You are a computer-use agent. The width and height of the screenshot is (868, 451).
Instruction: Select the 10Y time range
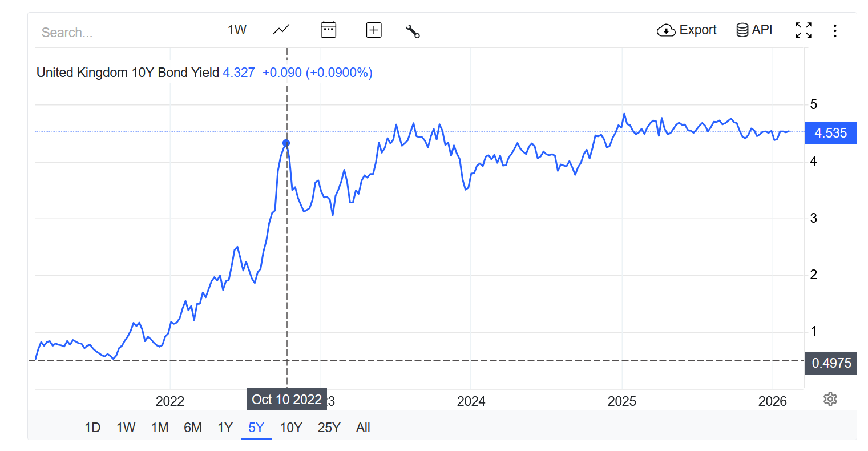tap(291, 428)
